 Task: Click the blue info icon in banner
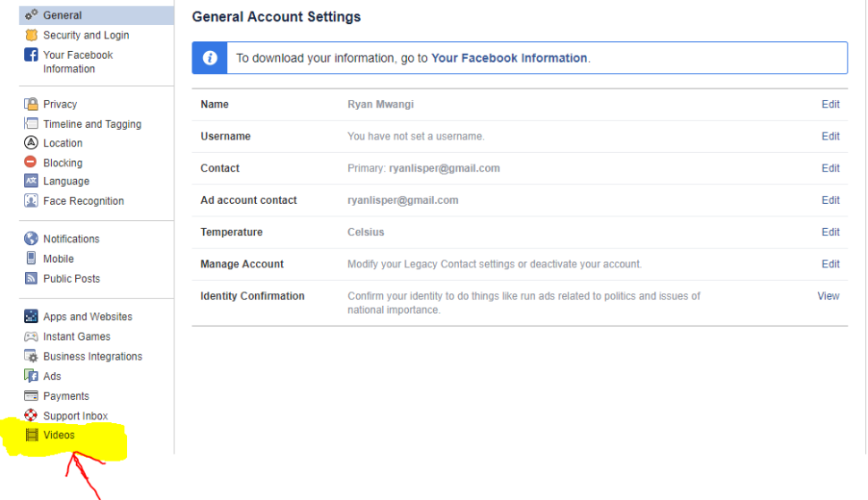pos(209,57)
